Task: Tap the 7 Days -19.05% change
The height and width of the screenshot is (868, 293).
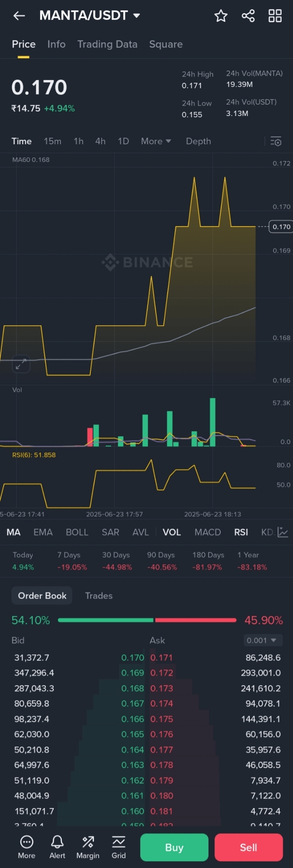Action: click(x=72, y=561)
